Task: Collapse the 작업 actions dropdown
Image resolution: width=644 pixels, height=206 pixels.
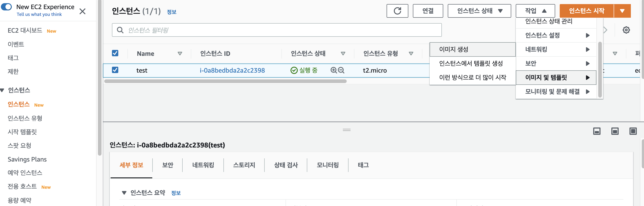Action: point(535,11)
